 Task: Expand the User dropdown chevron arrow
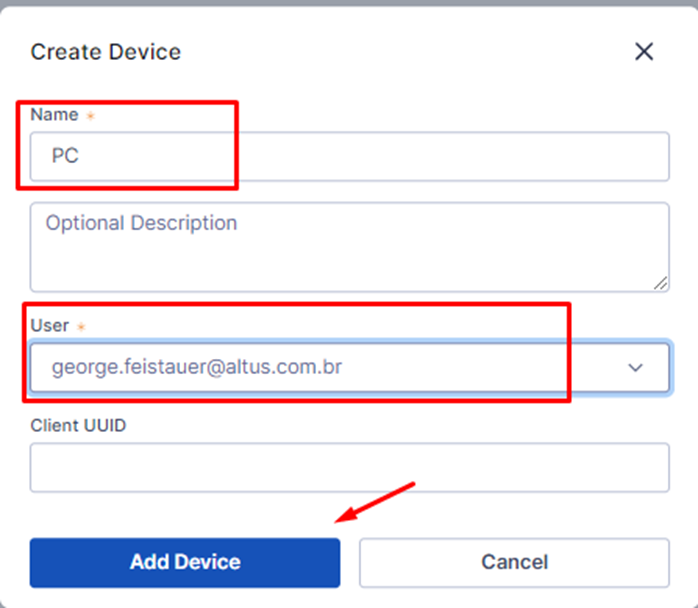click(x=636, y=368)
